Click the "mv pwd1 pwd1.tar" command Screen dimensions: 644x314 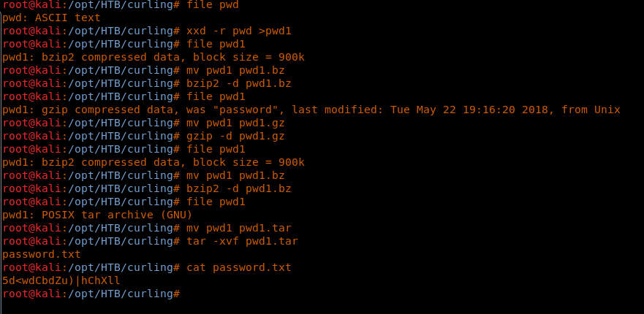tap(239, 229)
